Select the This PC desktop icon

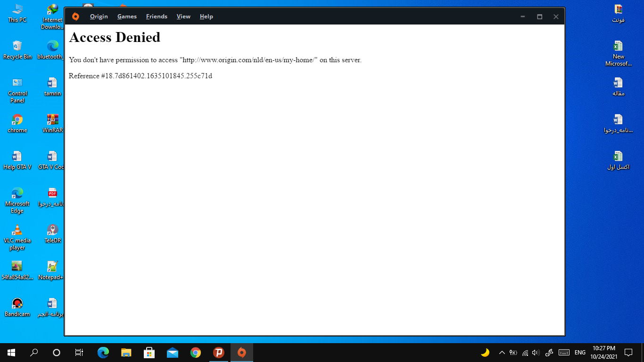tap(17, 13)
